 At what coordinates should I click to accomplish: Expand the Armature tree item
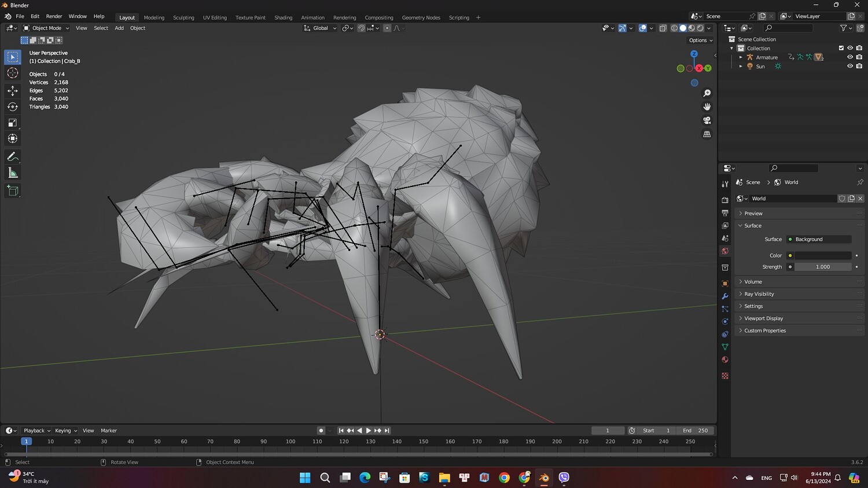pos(741,57)
